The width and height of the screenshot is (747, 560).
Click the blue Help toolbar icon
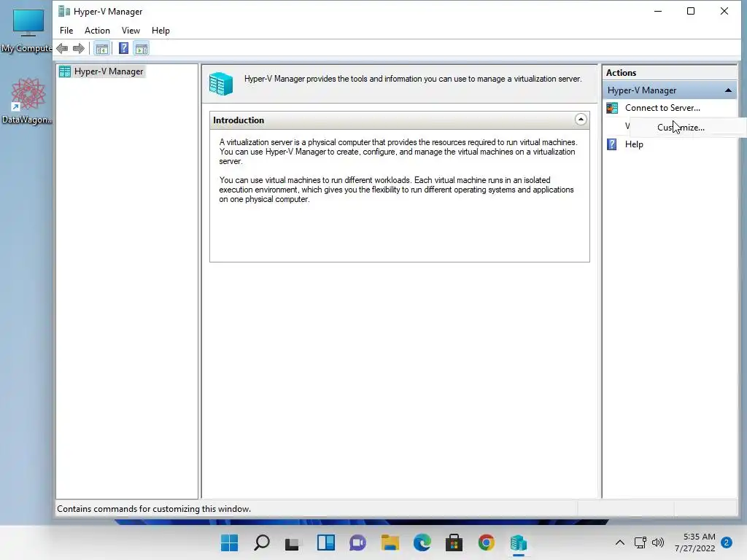[123, 48]
